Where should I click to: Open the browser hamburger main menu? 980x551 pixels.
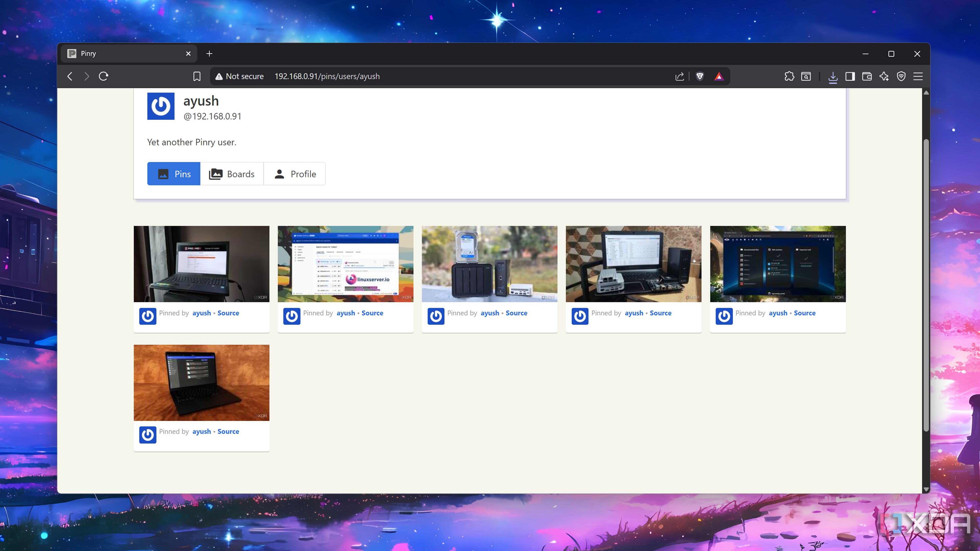click(918, 77)
